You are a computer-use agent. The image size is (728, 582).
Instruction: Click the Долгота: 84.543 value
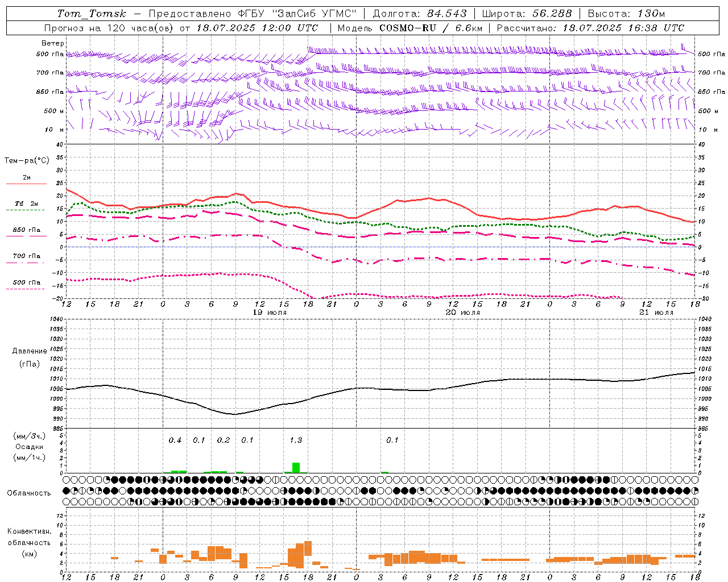[420, 14]
